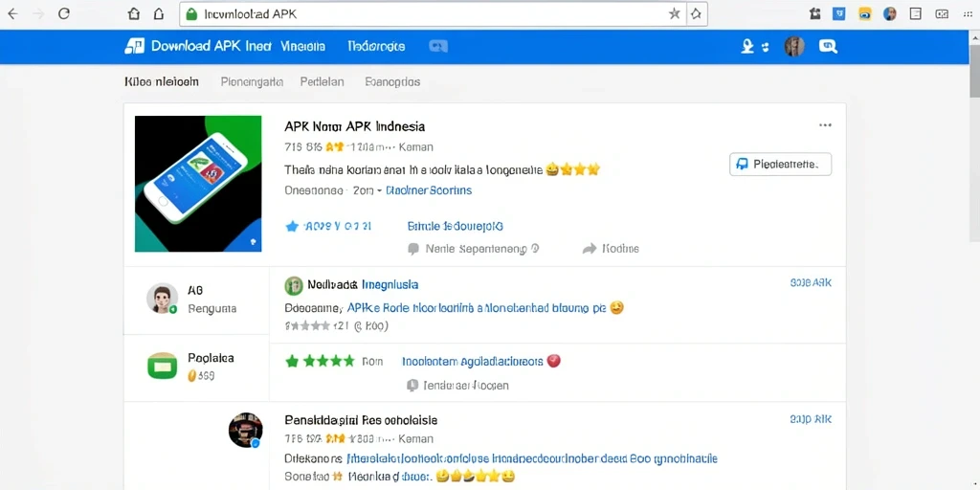Click the yellow extension icon
The height and width of the screenshot is (490, 980).
(864, 13)
